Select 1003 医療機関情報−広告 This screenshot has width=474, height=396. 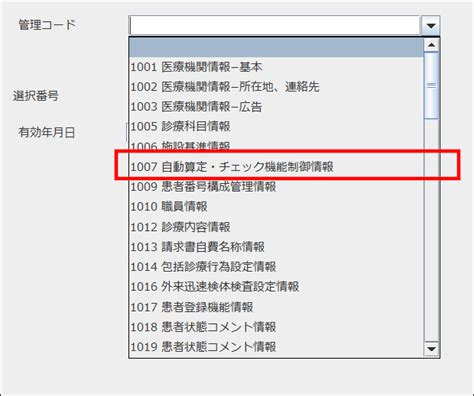[x=276, y=107]
